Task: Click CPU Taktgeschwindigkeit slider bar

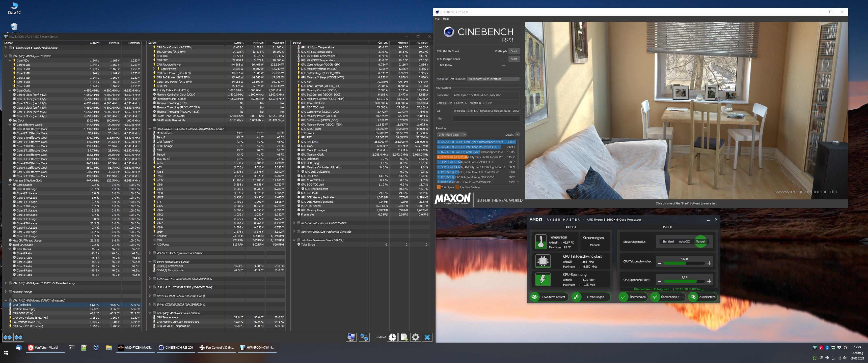Action: pos(684,263)
